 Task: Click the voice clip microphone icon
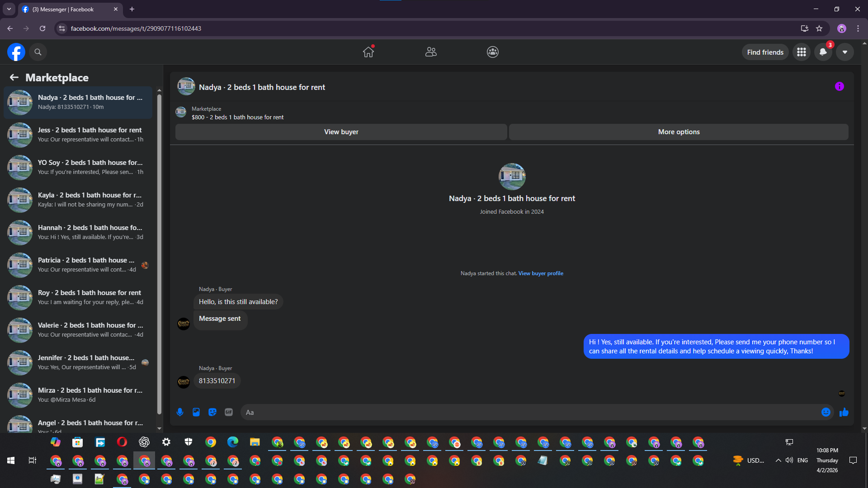180,412
